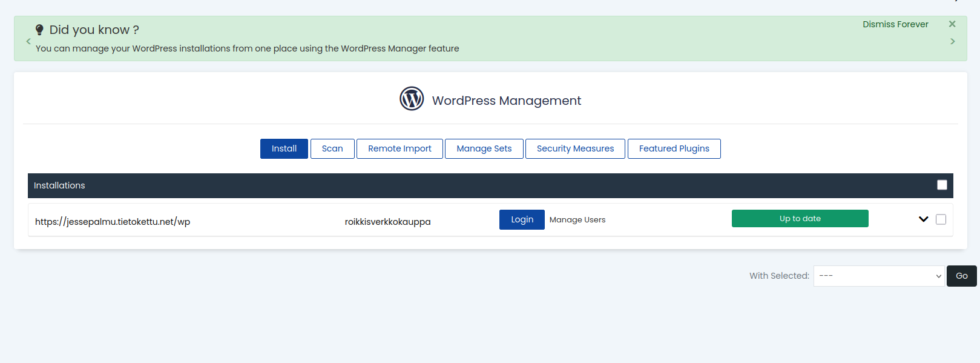This screenshot has height=363, width=980.
Task: Click the WordPress logo icon
Action: [412, 99]
